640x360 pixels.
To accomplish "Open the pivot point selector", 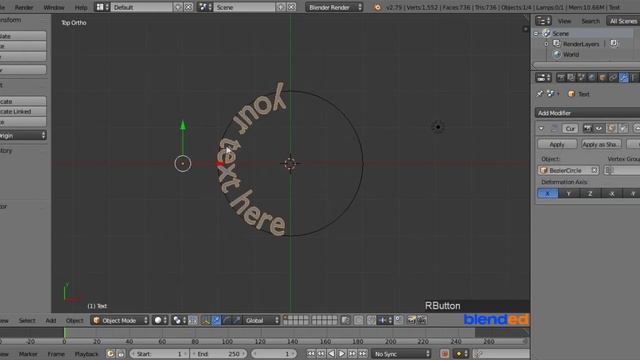I will point(179,320).
